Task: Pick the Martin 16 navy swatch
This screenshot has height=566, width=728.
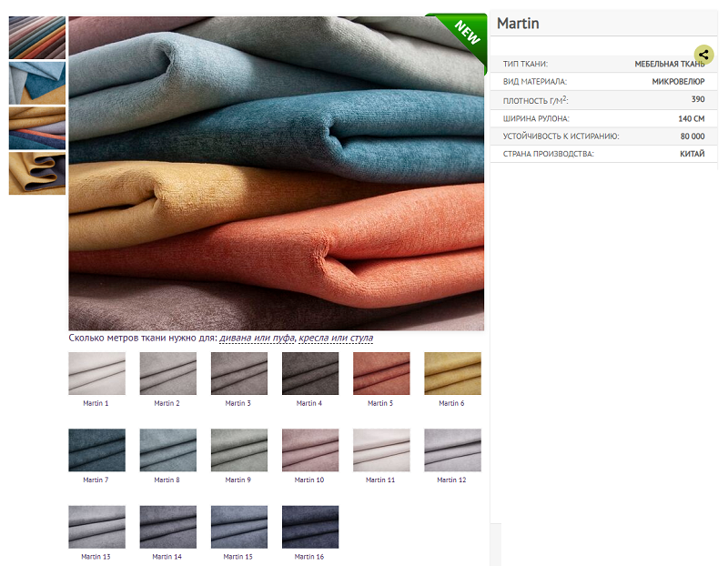Action: click(310, 527)
